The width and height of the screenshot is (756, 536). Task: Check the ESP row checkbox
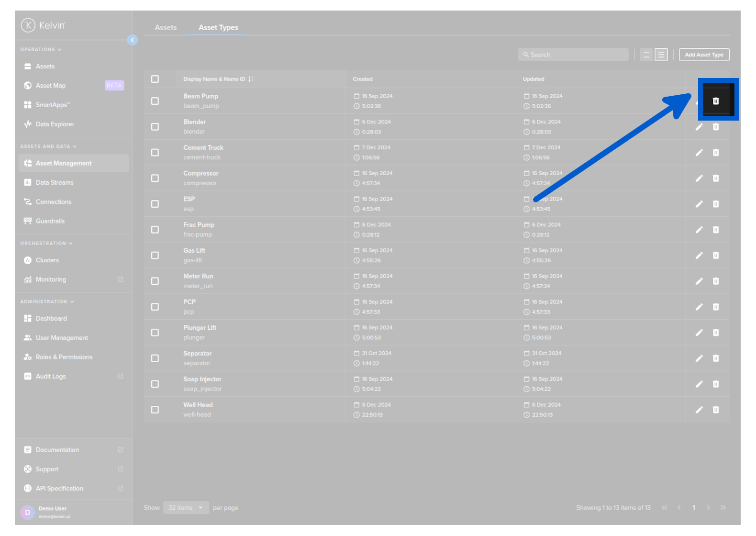pyautogui.click(x=155, y=204)
